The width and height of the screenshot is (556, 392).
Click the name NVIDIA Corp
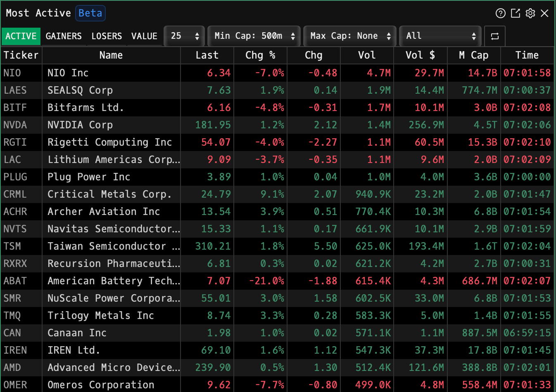click(80, 125)
